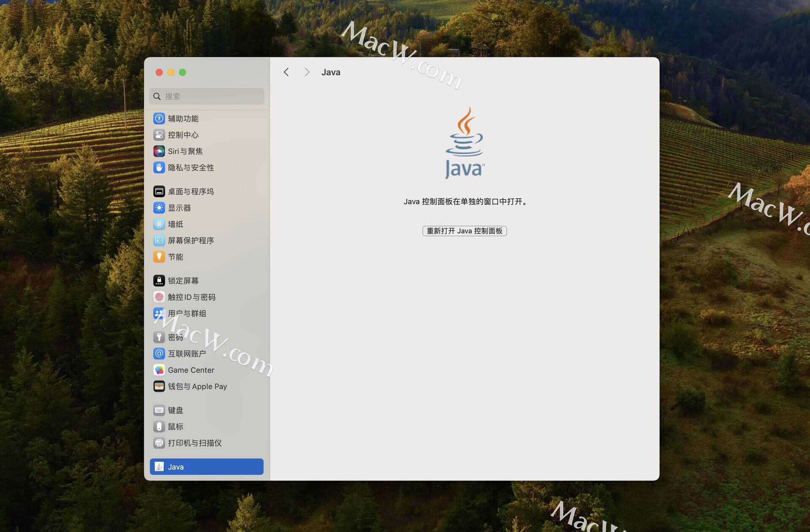
Task: Select the 键盘 keyboard icon
Action: click(x=159, y=410)
